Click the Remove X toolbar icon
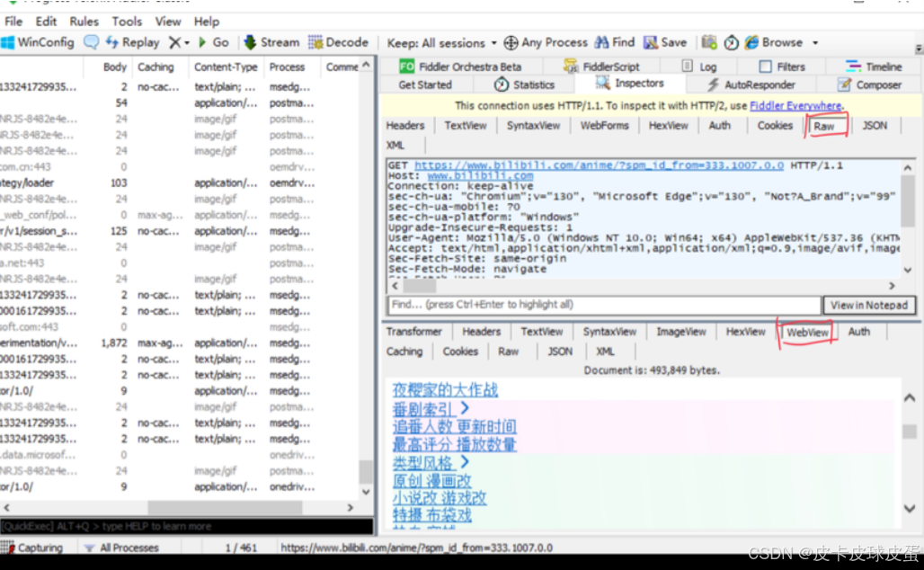Image resolution: width=924 pixels, height=570 pixels. pyautogui.click(x=174, y=42)
